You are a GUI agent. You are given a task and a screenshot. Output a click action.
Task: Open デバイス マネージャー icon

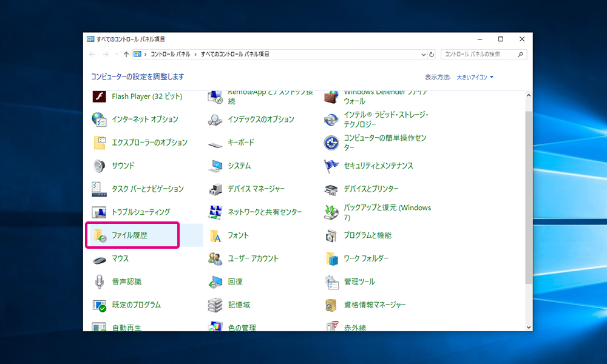(x=215, y=189)
